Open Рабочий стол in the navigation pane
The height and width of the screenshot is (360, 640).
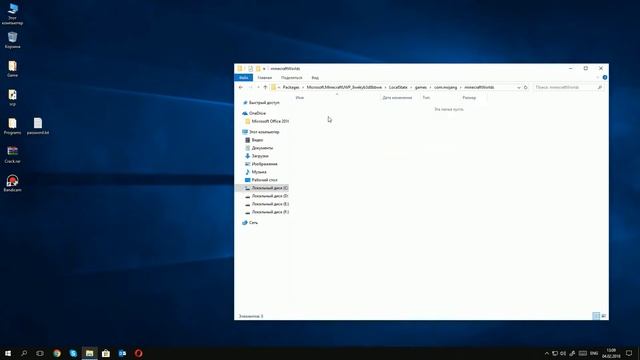[x=264, y=180]
